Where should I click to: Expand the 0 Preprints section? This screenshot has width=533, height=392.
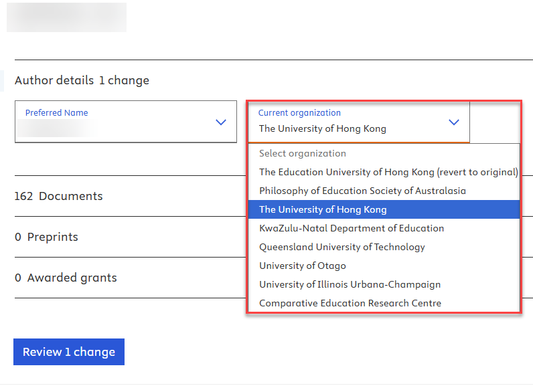(x=46, y=237)
